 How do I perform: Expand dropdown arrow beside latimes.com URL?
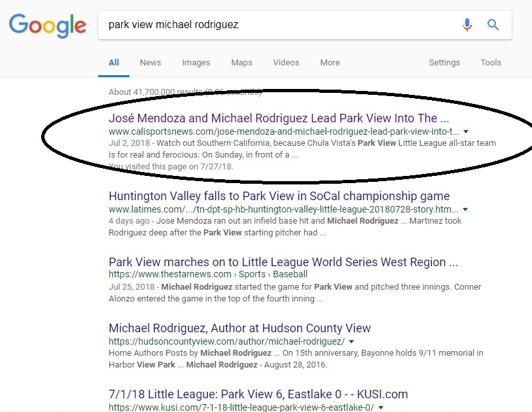coord(465,209)
